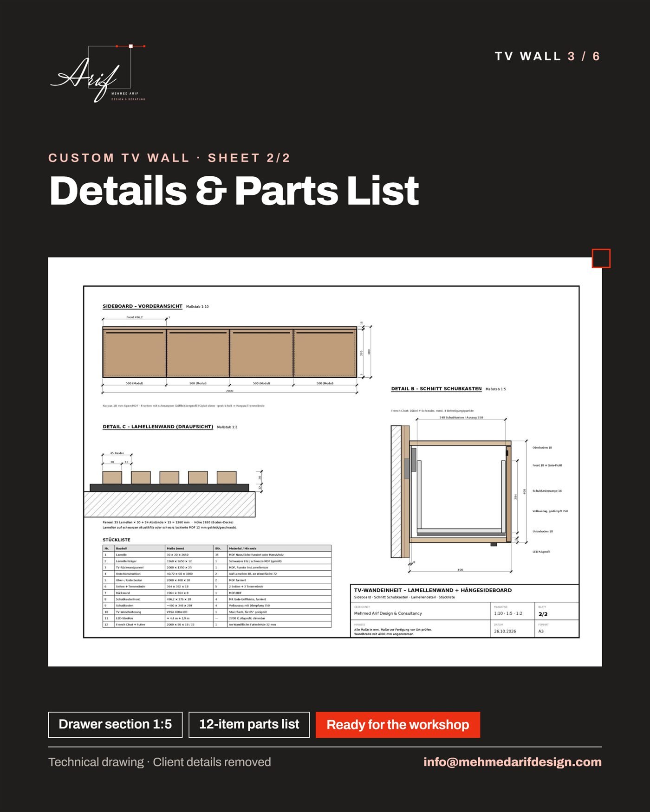Click the Arif signature logo
The width and height of the screenshot is (650, 812).
pos(98,74)
